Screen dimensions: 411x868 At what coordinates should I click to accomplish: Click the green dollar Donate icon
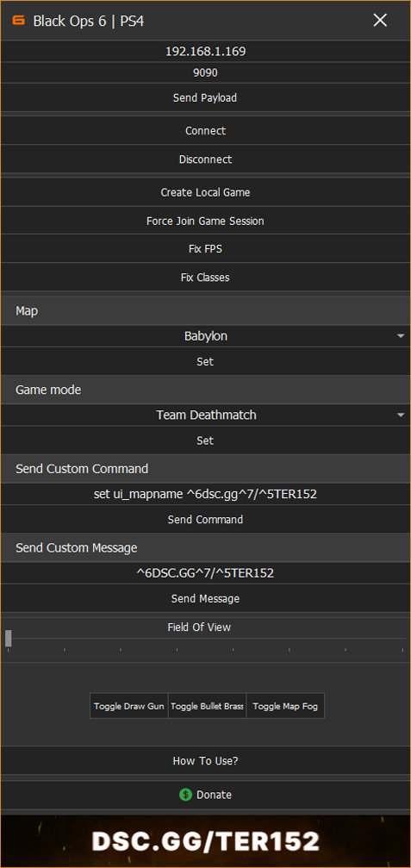pos(185,795)
